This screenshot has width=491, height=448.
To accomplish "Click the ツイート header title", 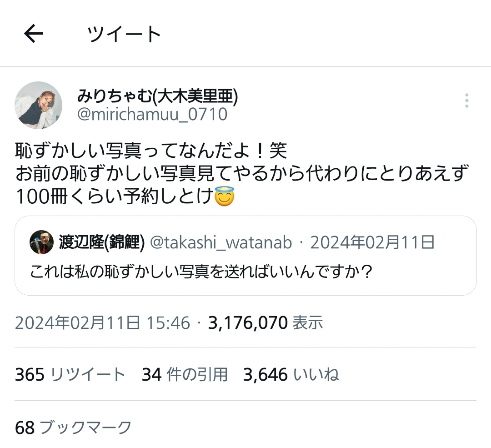I will [125, 34].
